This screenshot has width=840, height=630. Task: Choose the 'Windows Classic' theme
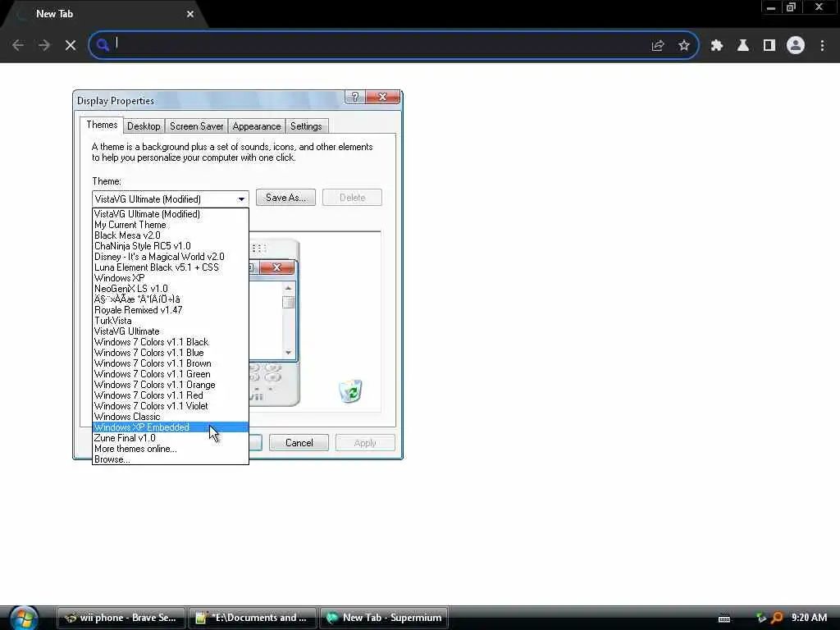(171, 417)
